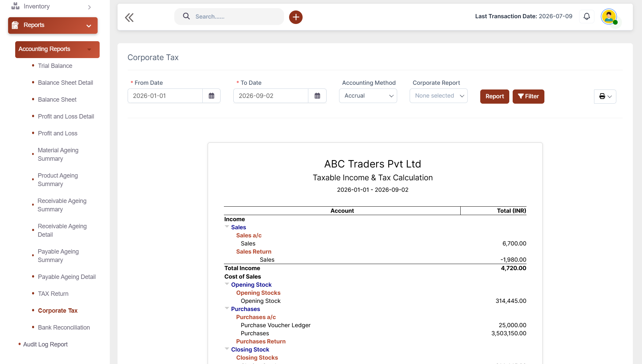Click the Closing Stocks link
642x364 pixels.
coord(257,358)
